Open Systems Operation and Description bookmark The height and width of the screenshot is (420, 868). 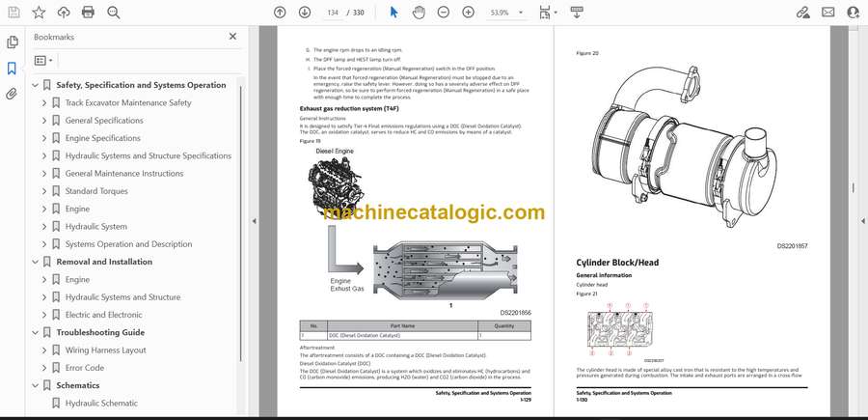[128, 244]
